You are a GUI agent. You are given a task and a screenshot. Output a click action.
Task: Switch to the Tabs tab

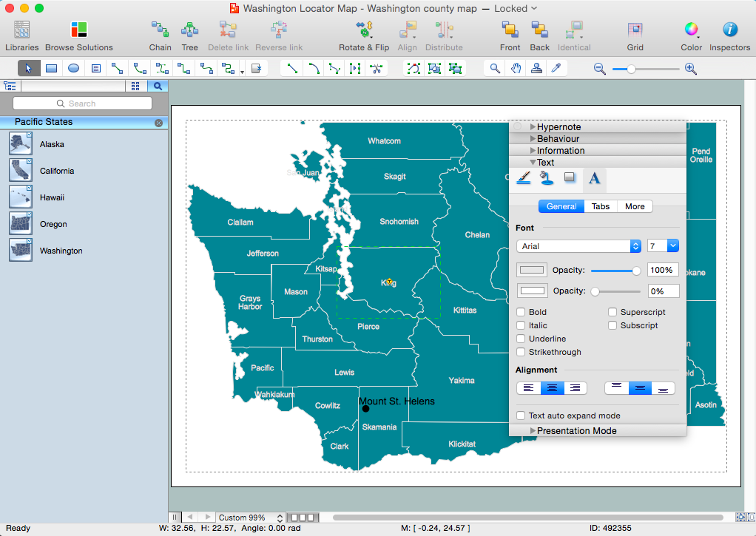pos(601,207)
